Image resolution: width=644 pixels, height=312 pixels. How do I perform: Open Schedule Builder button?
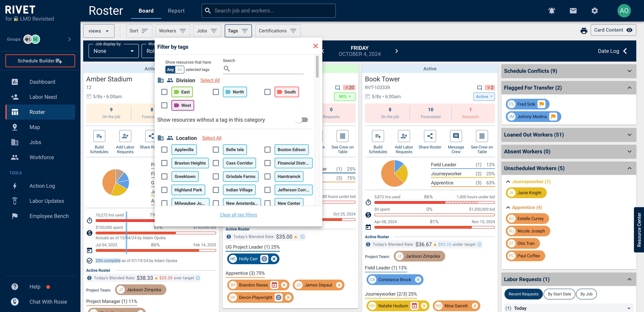pos(40,61)
